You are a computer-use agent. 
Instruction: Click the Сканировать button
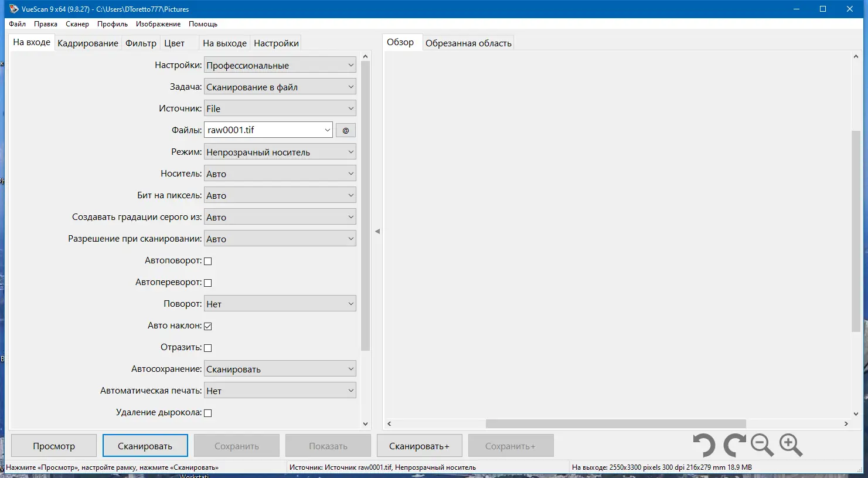pos(145,446)
